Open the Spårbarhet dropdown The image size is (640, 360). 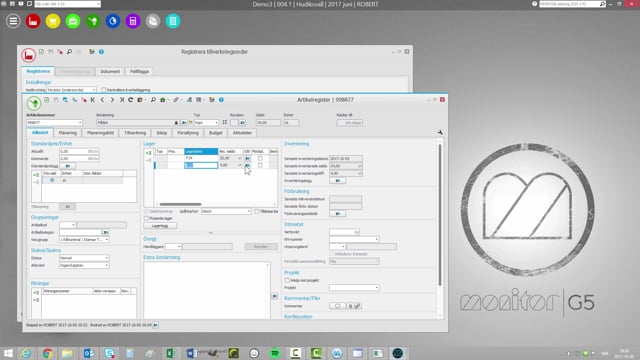pos(249,211)
